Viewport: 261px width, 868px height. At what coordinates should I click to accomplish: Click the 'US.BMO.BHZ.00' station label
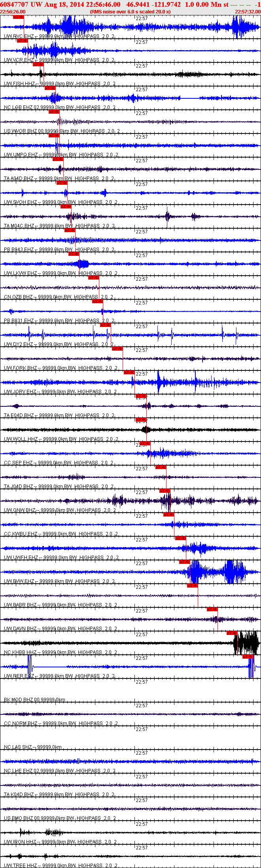coord(22,818)
